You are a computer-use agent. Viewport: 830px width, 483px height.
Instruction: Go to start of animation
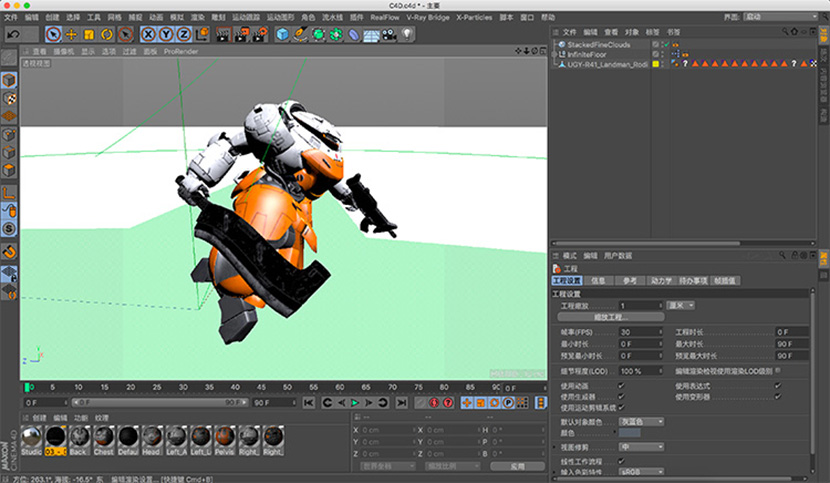click(309, 403)
